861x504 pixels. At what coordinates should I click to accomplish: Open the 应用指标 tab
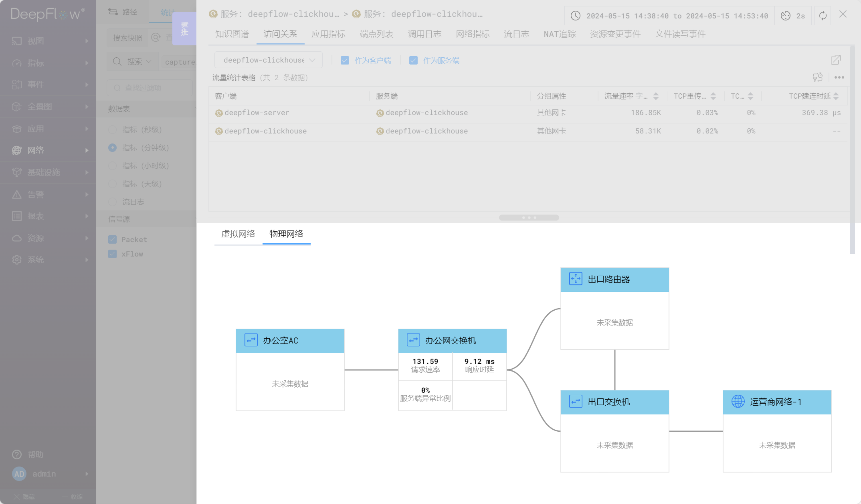tap(328, 34)
